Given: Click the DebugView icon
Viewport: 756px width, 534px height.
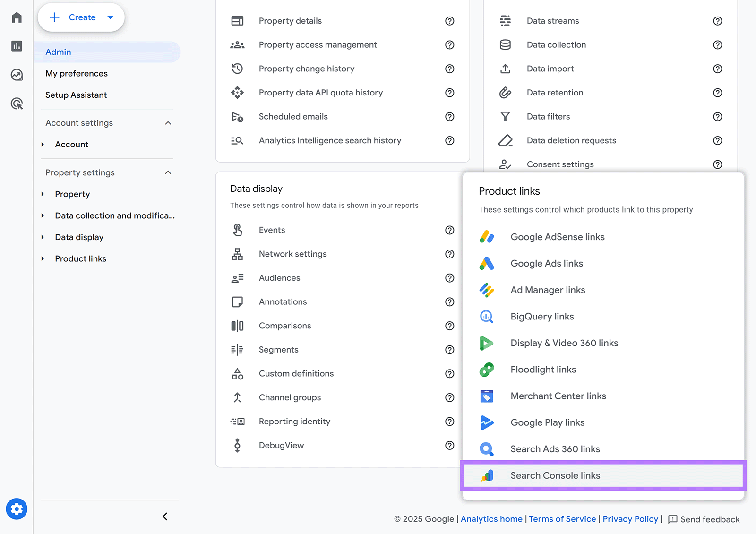Looking at the screenshot, I should point(238,445).
